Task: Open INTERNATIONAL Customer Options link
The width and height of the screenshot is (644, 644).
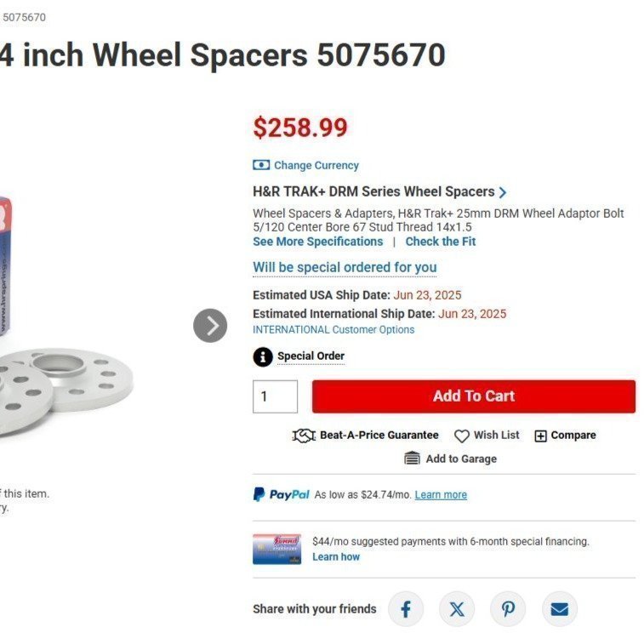Action: pos(333,329)
